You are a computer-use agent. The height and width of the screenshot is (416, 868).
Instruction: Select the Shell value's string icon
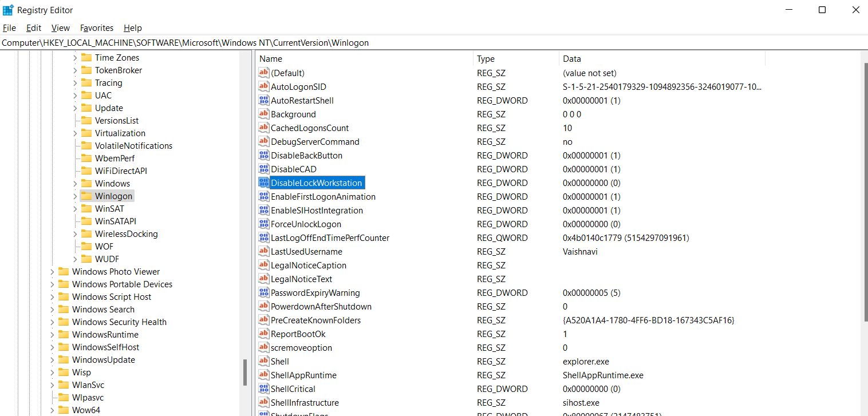tap(263, 362)
